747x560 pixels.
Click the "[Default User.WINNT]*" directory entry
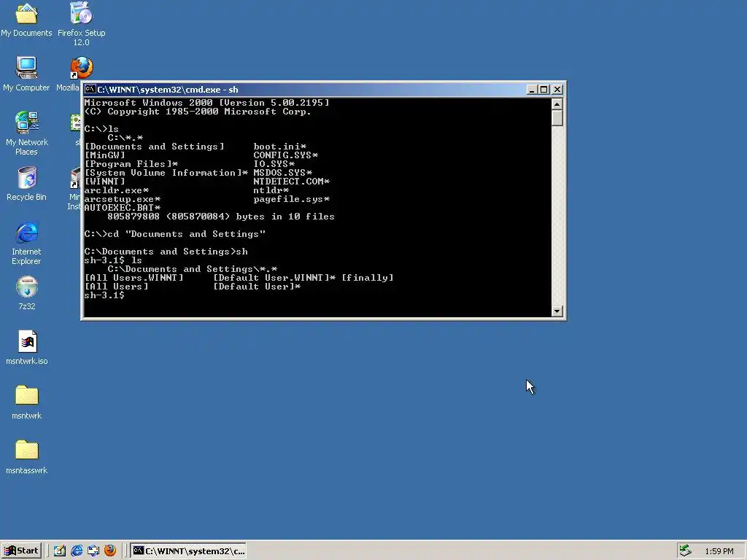[x=274, y=278]
